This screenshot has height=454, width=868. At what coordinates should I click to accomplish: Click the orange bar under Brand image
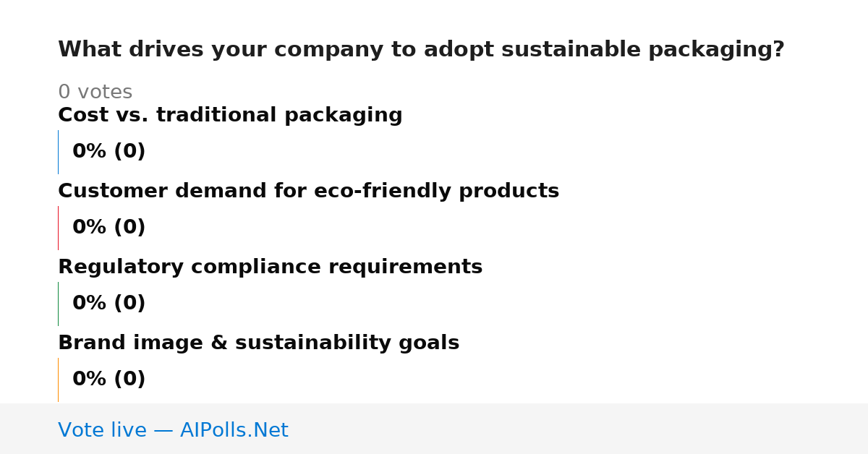pyautogui.click(x=58, y=380)
